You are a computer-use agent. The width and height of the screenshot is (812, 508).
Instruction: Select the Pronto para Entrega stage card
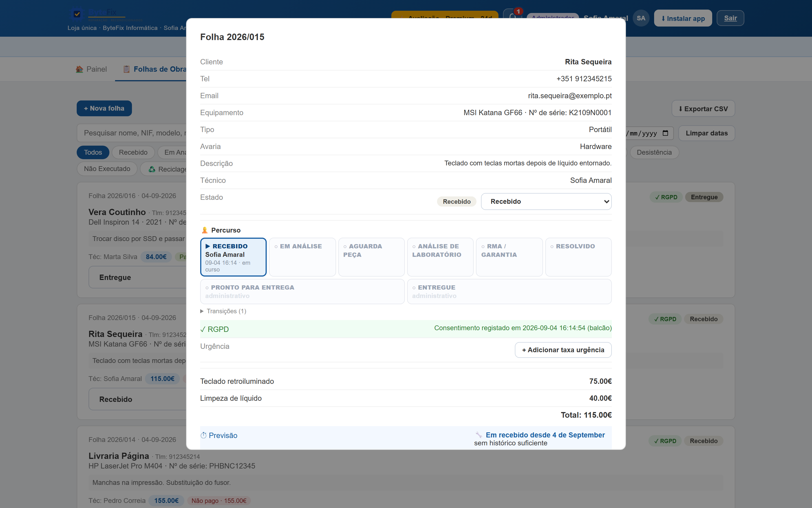click(302, 292)
